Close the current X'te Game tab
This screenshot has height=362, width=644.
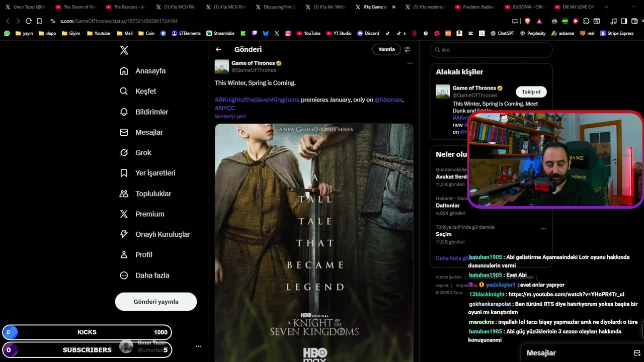point(393,7)
